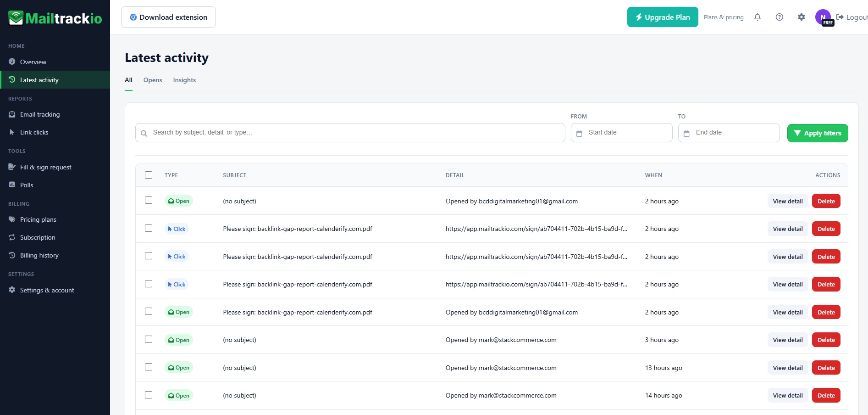Viewport: 868px width, 415px height.
Task: Switch to the All tab
Action: point(128,80)
